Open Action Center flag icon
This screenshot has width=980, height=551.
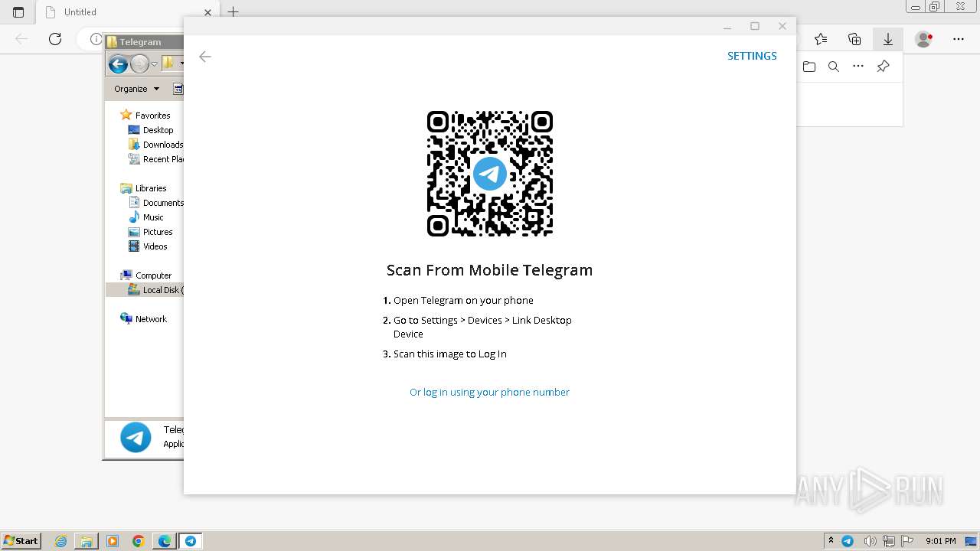[907, 541]
